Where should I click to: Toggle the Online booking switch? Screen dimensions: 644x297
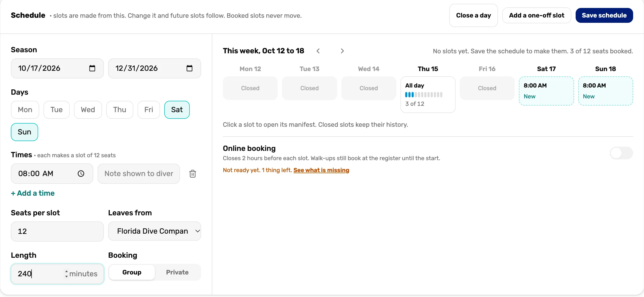point(621,153)
